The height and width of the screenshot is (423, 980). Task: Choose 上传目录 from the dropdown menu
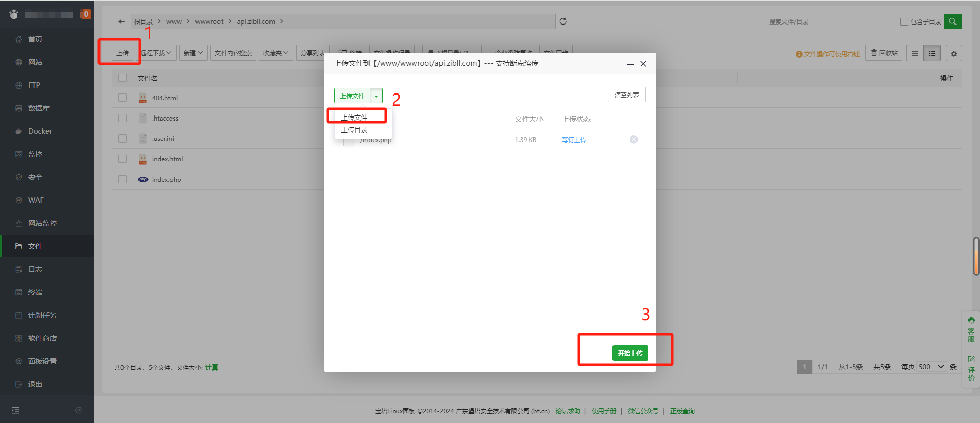(354, 130)
